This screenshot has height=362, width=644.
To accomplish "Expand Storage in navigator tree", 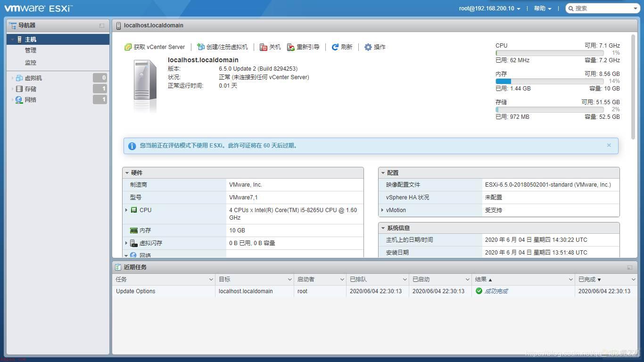I will (12, 89).
